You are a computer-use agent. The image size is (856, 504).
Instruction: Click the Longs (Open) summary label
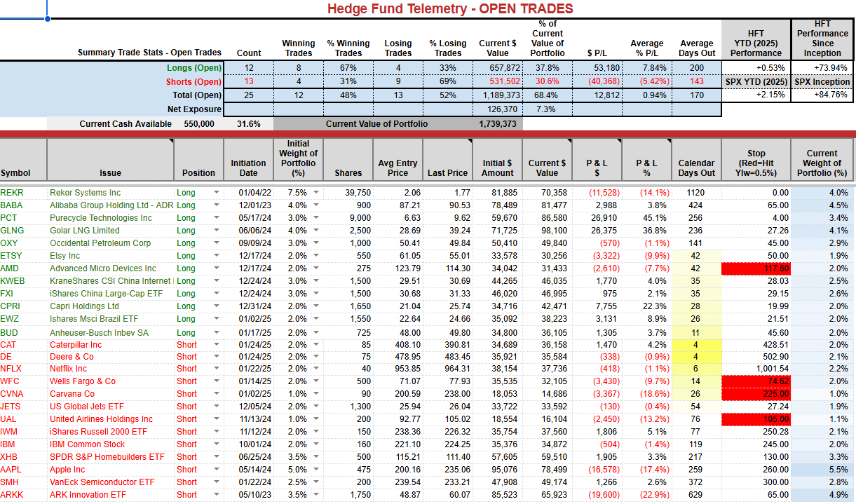tap(194, 68)
